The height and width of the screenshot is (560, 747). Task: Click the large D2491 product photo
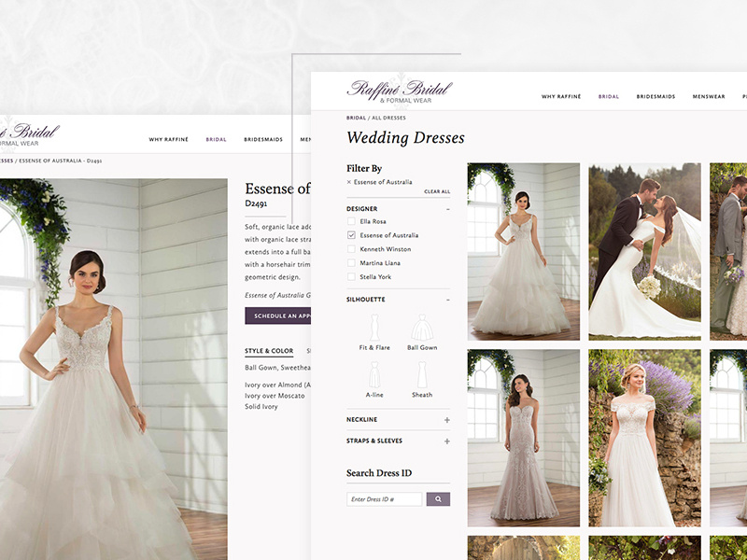pyautogui.click(x=113, y=369)
